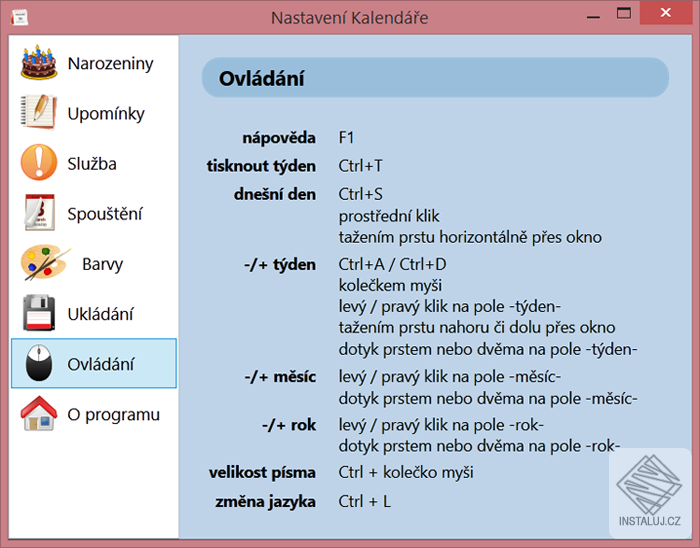
Task: Click the kolečkem myši text
Action: [x=390, y=286]
